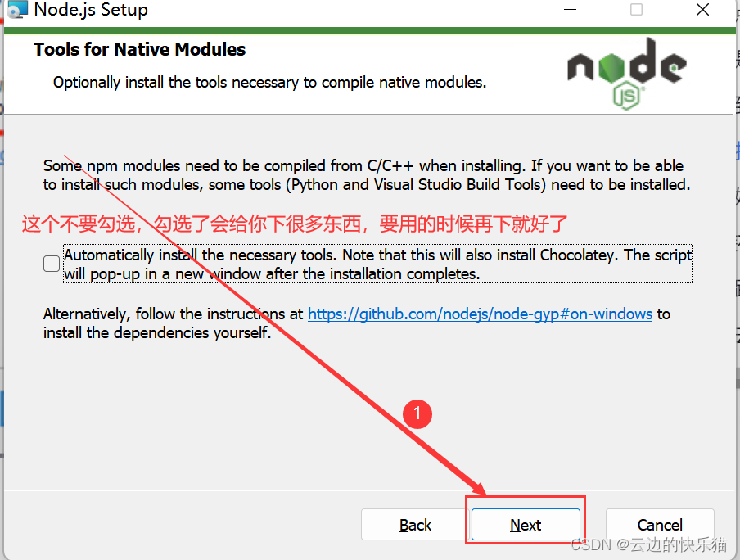Screen dimensions: 740x560
Task: Enable "Automatically install the necessary tools" checkbox
Action: pos(51,264)
